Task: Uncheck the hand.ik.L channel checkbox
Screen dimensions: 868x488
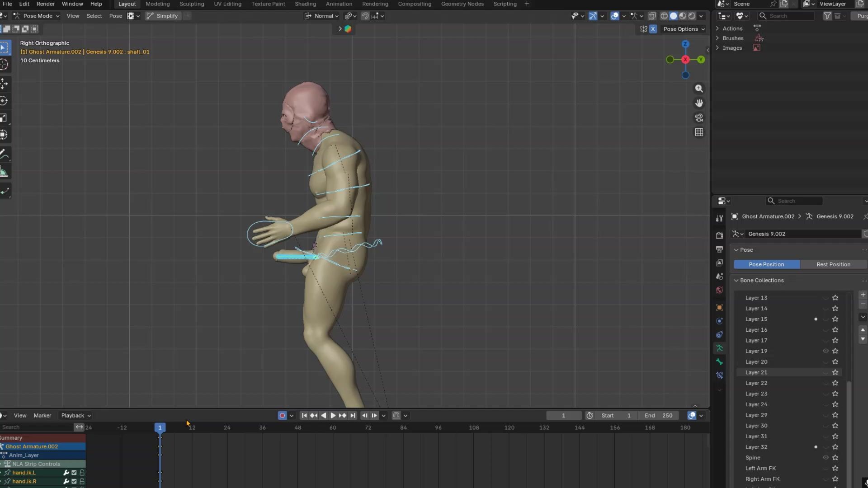Action: click(74, 473)
